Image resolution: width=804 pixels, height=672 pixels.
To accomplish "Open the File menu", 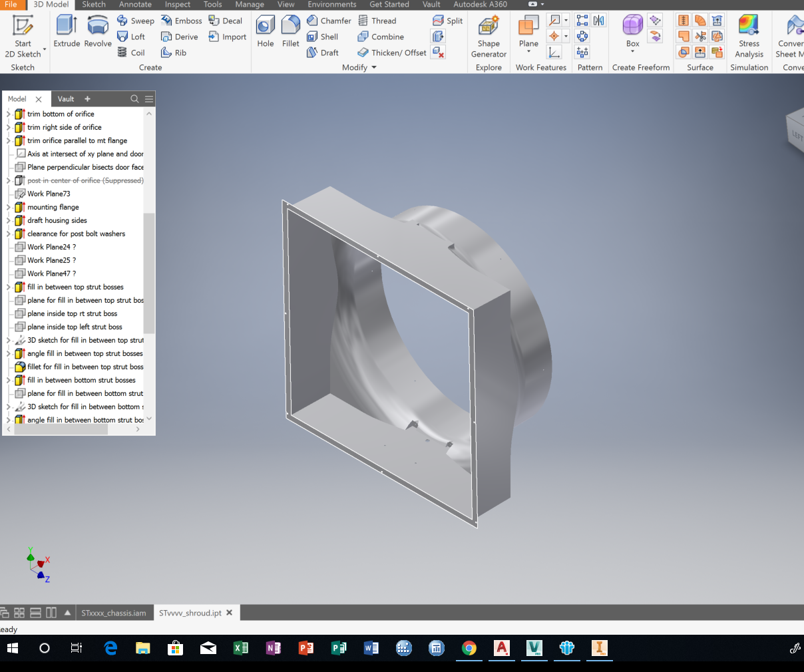I will point(11,4).
